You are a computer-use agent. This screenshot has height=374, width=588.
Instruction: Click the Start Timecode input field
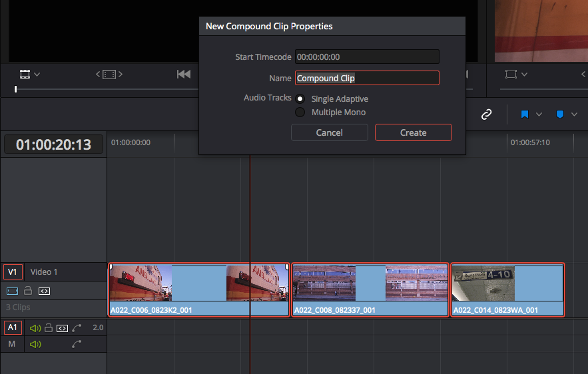367,57
